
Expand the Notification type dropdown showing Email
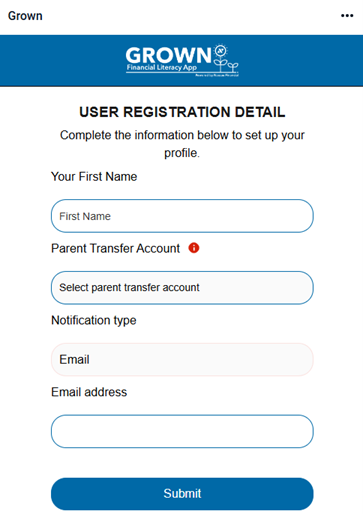pyautogui.click(x=182, y=360)
